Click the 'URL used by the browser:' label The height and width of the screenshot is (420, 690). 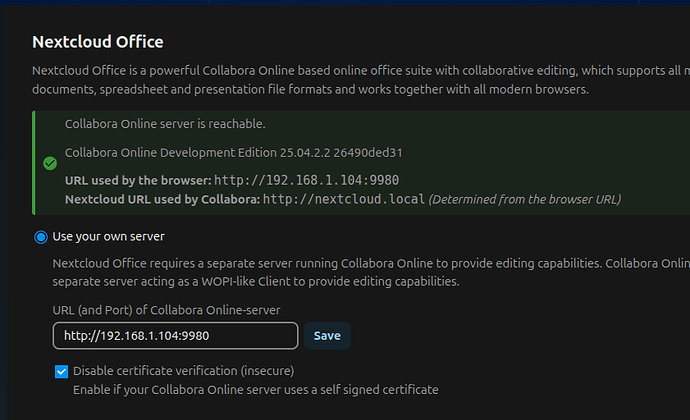(138, 181)
